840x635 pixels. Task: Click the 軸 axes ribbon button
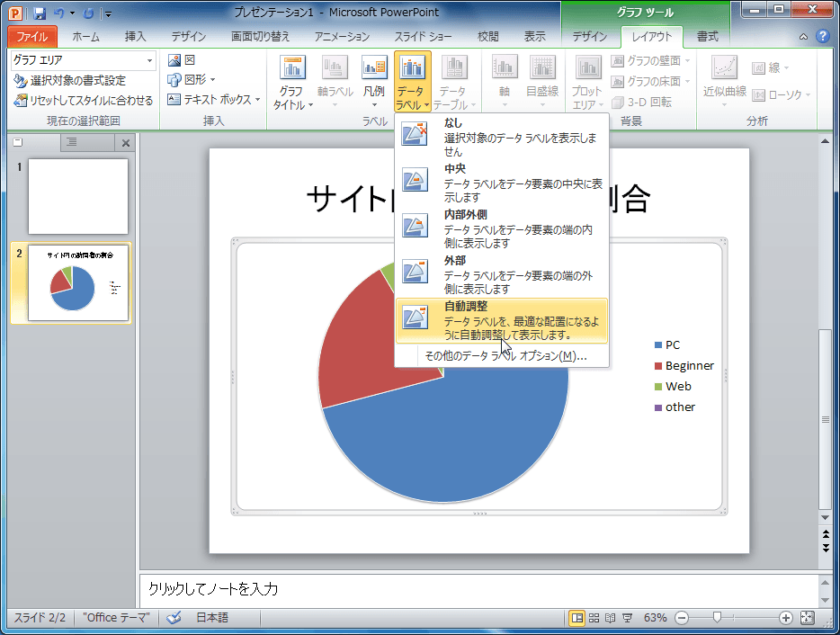pyautogui.click(x=505, y=82)
